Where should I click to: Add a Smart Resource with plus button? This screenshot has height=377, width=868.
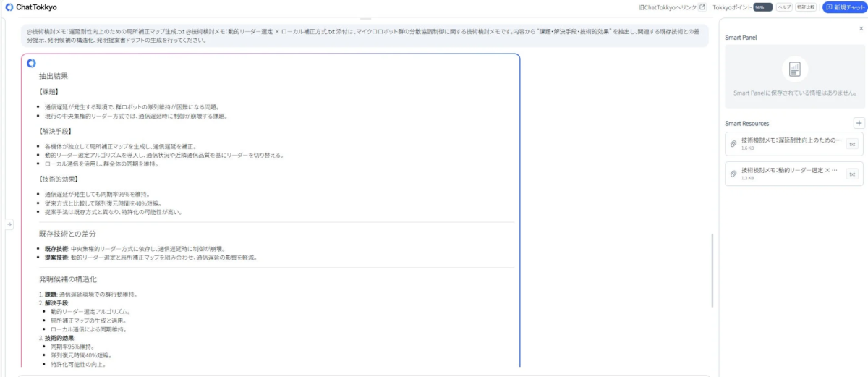859,123
